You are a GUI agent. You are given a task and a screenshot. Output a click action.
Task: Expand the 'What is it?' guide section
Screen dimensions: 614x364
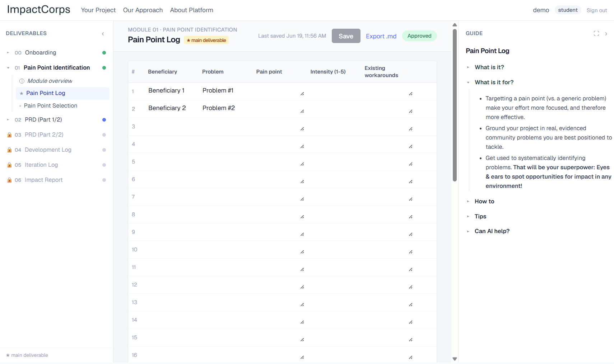coord(489,67)
